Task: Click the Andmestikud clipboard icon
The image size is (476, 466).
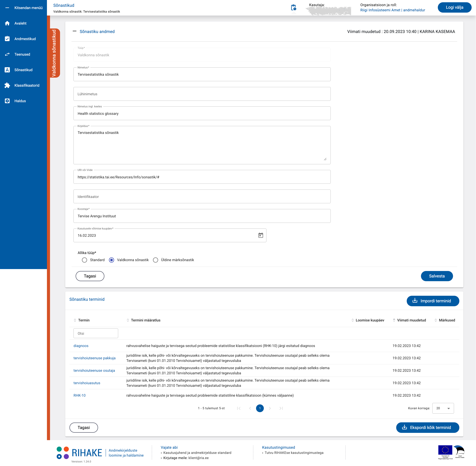Action: 7,39
